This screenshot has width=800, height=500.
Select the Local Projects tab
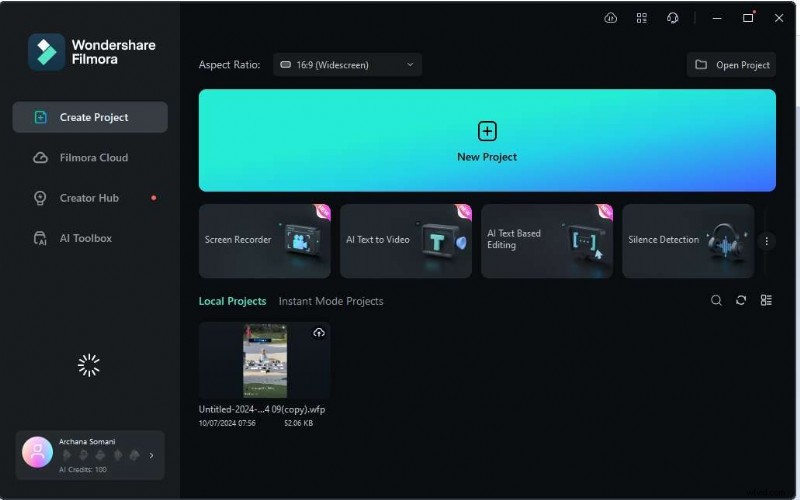(232, 301)
